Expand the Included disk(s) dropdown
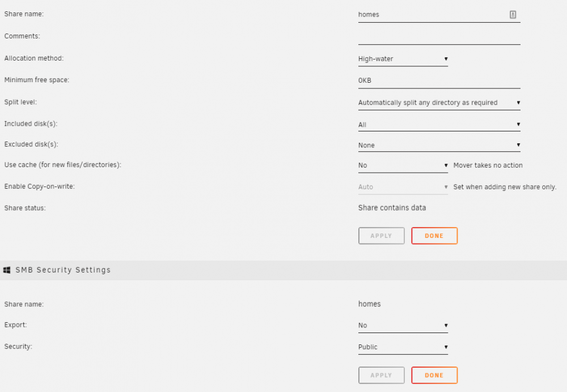Image resolution: width=567 pixels, height=392 pixels. pyautogui.click(x=439, y=125)
